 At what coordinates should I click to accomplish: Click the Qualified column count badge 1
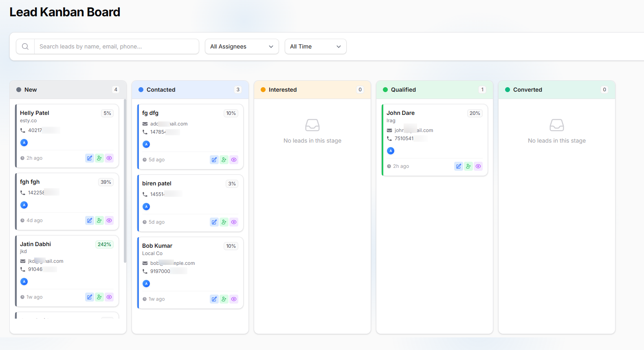(x=482, y=90)
